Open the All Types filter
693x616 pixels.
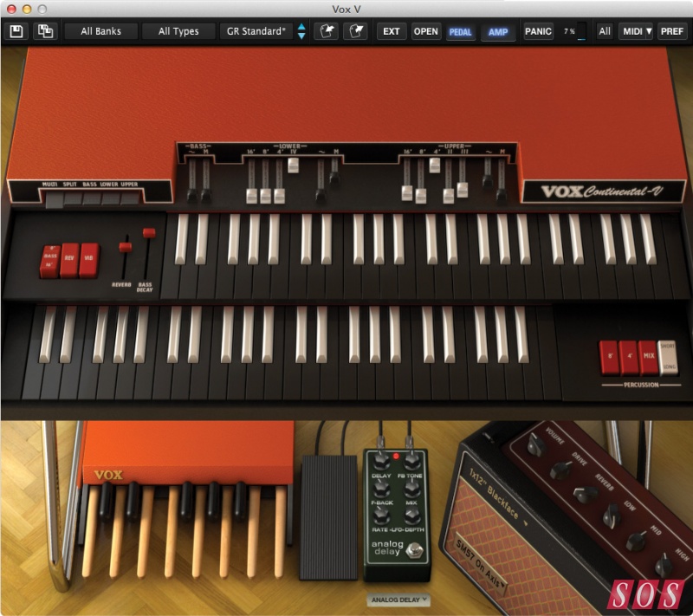pos(178,32)
